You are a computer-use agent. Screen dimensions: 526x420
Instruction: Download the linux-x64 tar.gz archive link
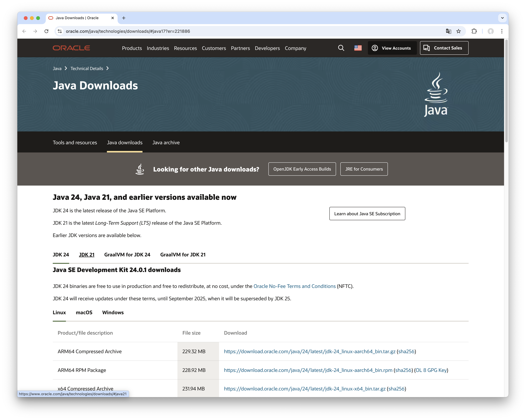[x=304, y=389]
